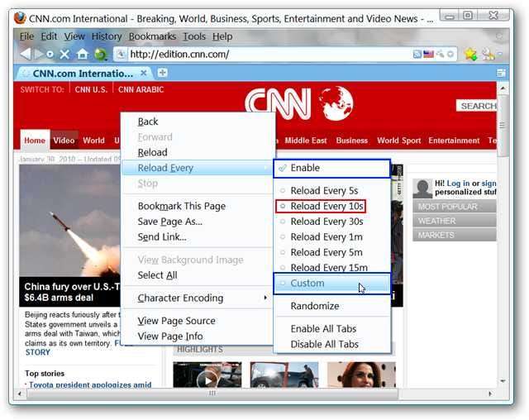Click the CNN logo on the page
Image resolution: width=529 pixels, height=420 pixels.
(278, 104)
